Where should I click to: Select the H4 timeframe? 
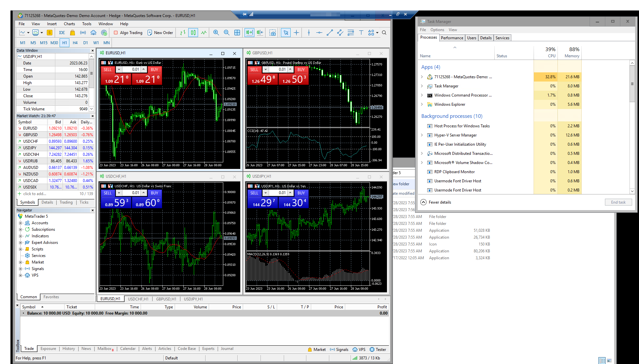(75, 43)
